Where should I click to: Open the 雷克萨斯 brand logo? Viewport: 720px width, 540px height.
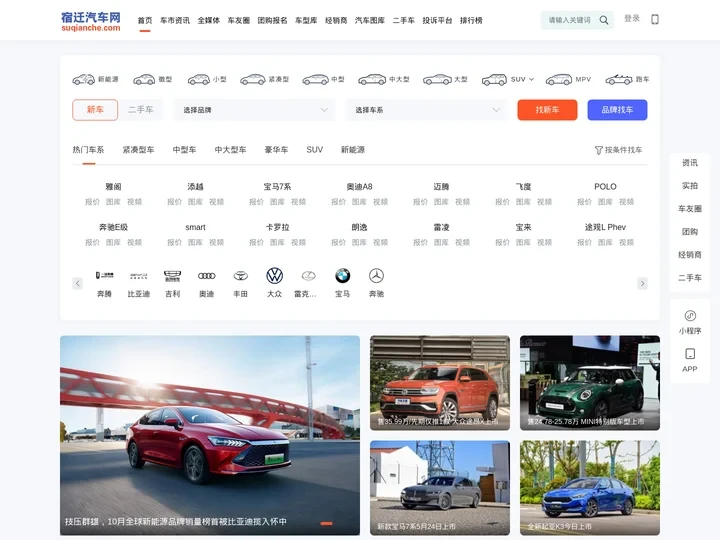(x=309, y=276)
